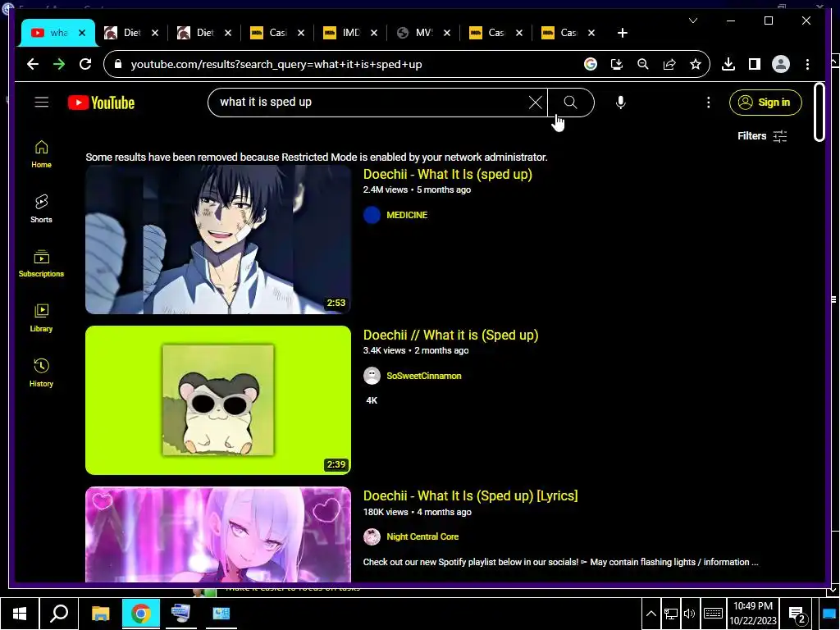Open YouTube settings three-dot menu
This screenshot has width=840, height=630.
(708, 103)
